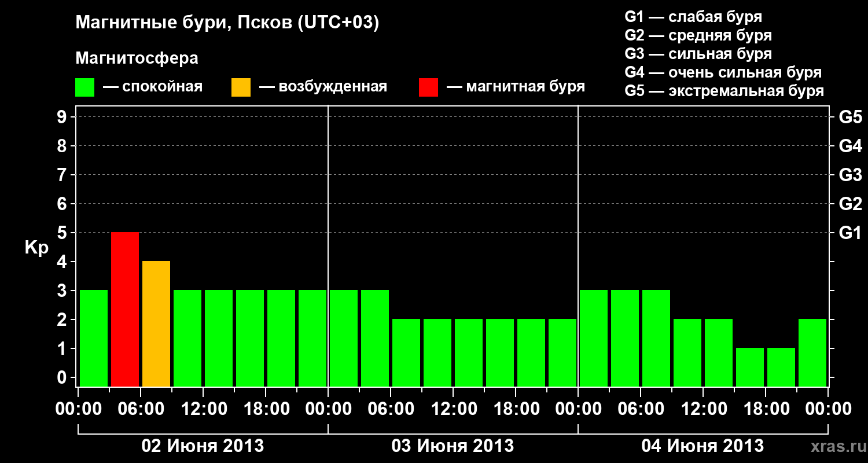868x463 pixels.
Task: Click the 5 value on Kp axis
Action: click(x=63, y=233)
